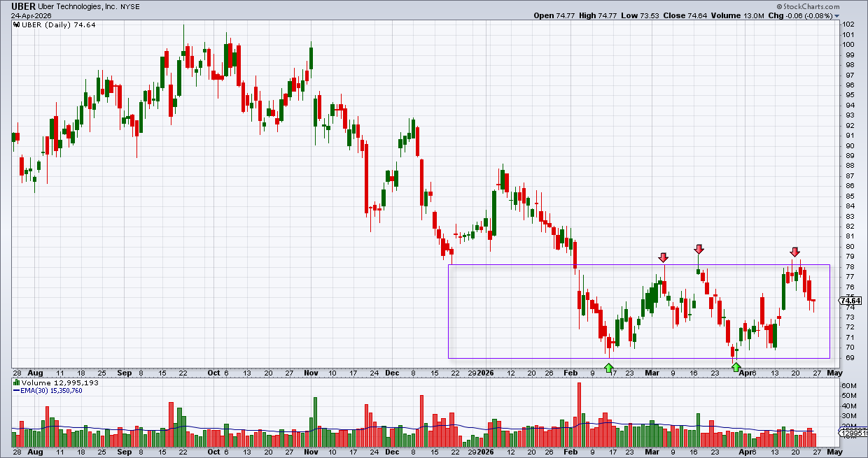Click the 102 label on price axis
868x458 pixels.
(x=848, y=24)
